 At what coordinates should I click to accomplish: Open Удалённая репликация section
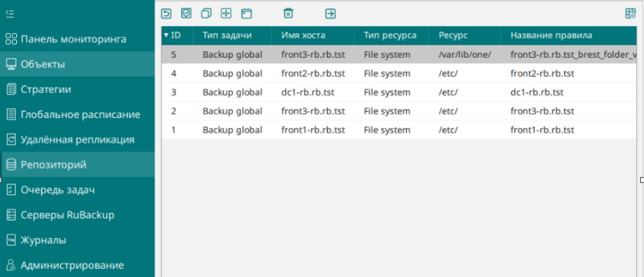tap(77, 139)
